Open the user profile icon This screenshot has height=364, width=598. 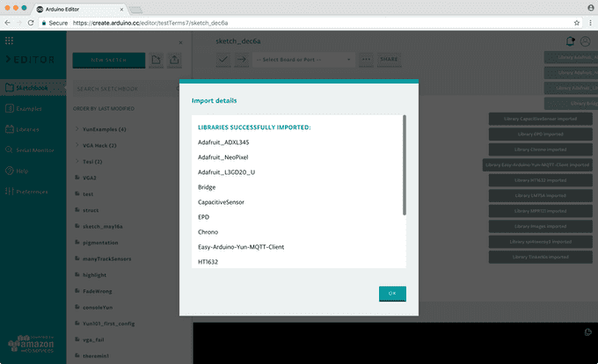[x=585, y=41]
